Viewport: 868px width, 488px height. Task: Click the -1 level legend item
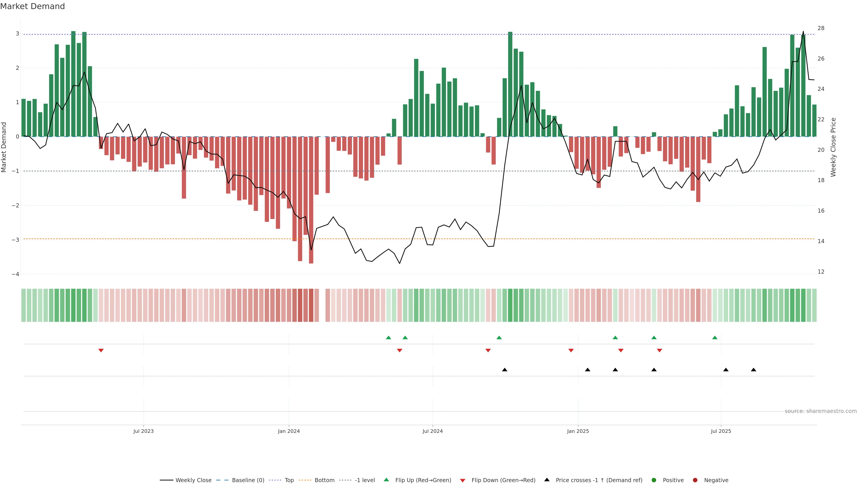tap(365, 480)
